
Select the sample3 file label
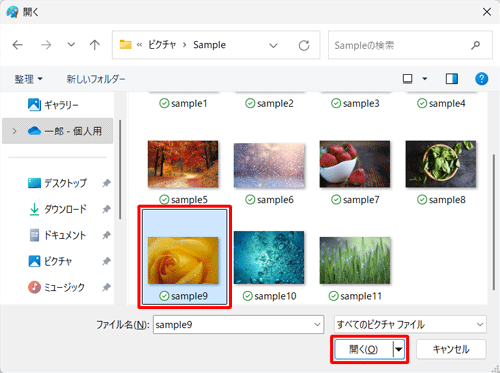(361, 104)
